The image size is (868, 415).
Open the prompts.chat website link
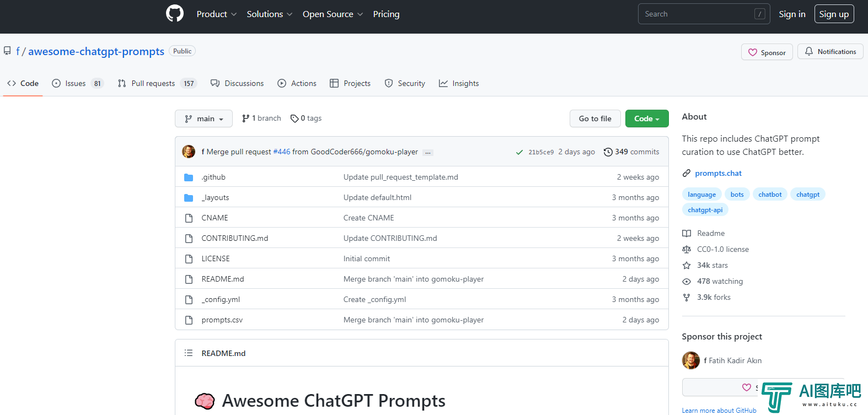click(718, 174)
